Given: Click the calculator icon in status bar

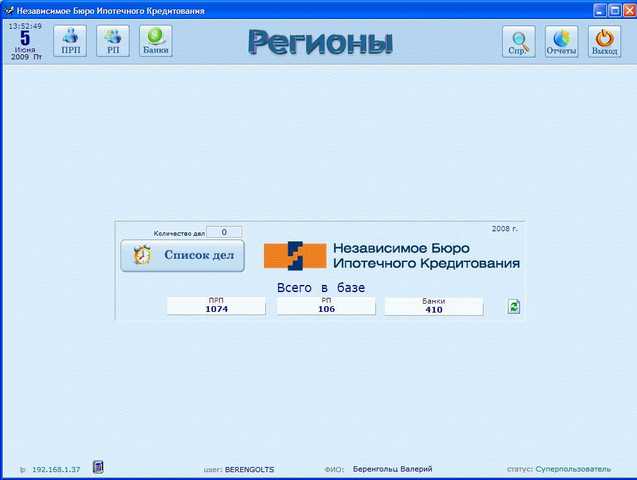Looking at the screenshot, I should click(98, 467).
